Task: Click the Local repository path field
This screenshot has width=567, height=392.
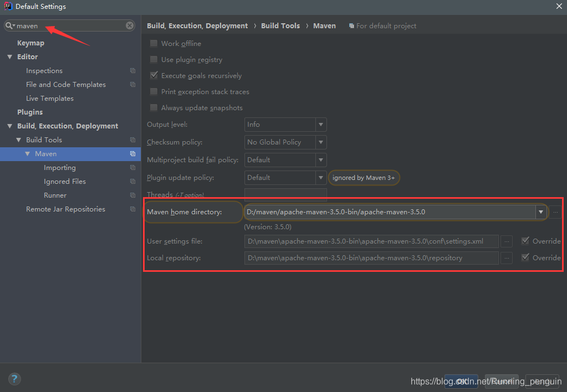Action: (x=371, y=258)
